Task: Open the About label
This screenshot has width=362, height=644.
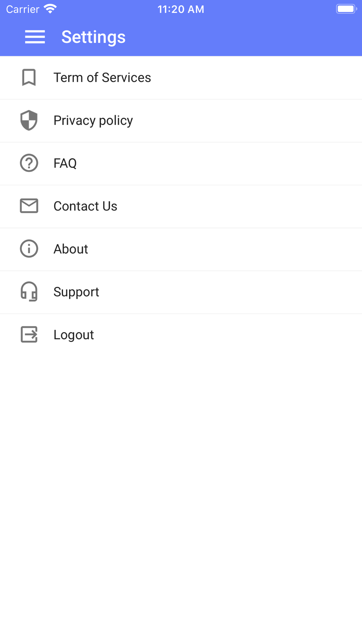Action: pyautogui.click(x=71, y=249)
